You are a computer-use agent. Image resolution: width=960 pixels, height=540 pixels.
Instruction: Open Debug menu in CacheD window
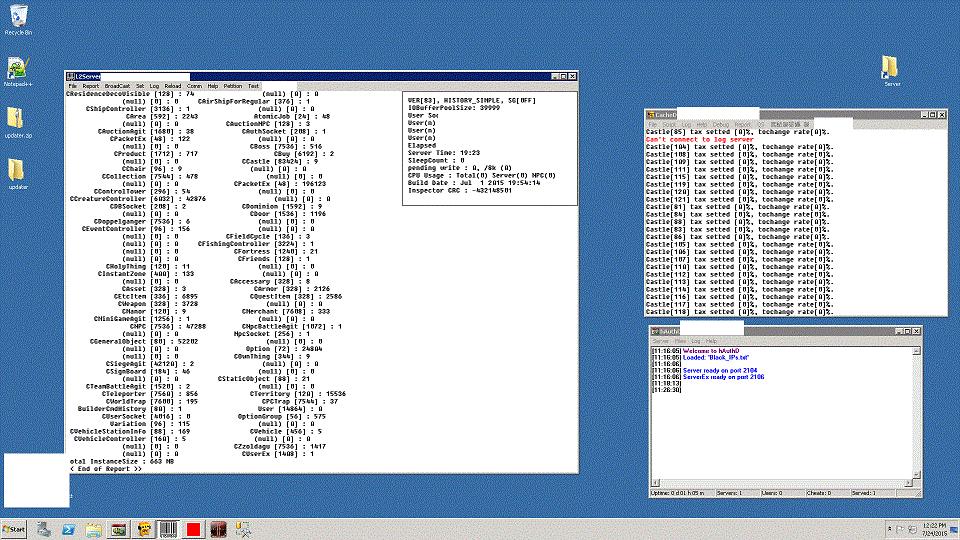[x=721, y=124]
